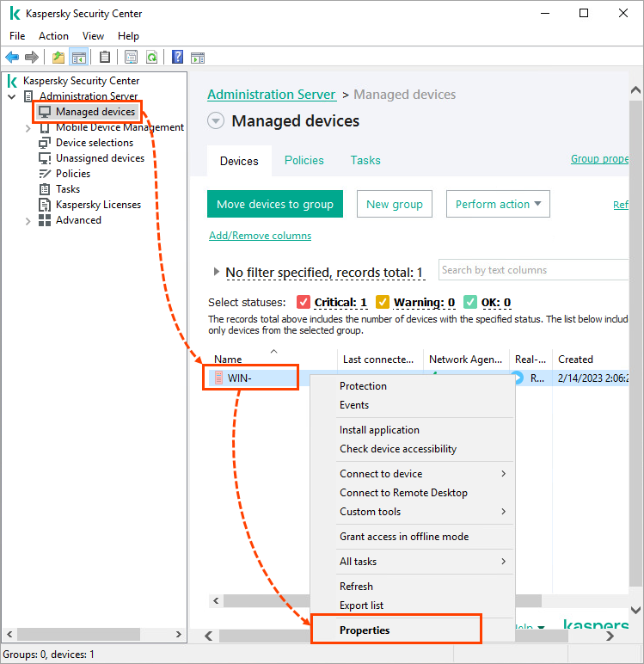
Task: Click the Administration Server breadcrumb link
Action: point(272,95)
